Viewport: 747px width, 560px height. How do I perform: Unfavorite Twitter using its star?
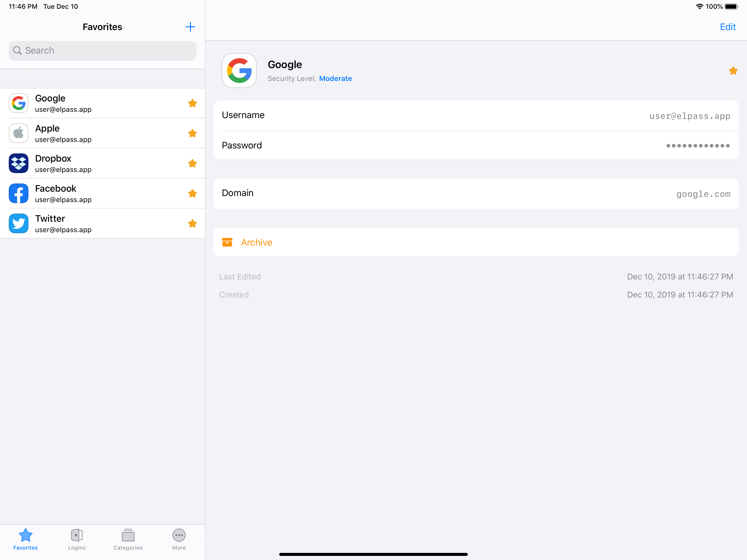192,223
